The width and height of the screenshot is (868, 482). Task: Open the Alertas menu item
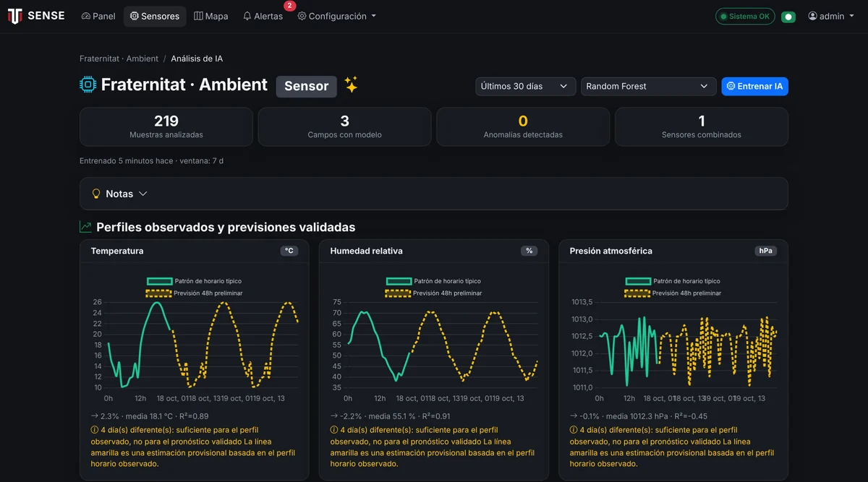pos(263,16)
